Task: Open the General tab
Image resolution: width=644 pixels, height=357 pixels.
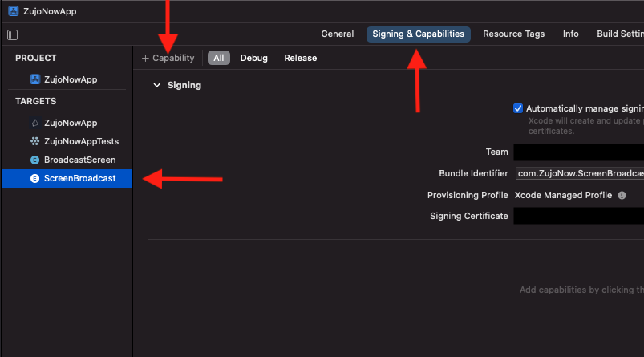Action: pos(337,34)
